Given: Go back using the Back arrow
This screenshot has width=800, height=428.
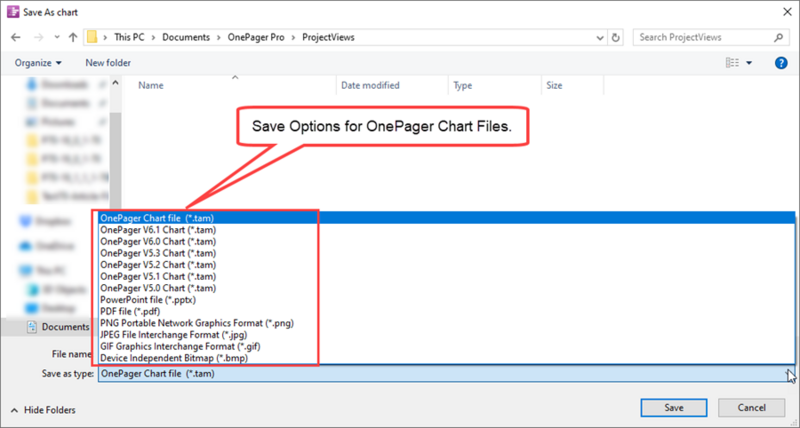Looking at the screenshot, I should point(16,37).
